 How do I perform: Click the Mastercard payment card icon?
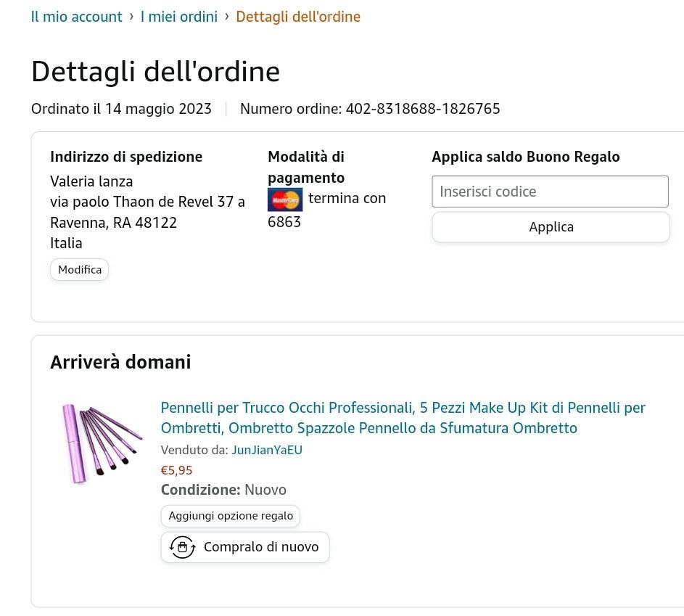coord(285,199)
